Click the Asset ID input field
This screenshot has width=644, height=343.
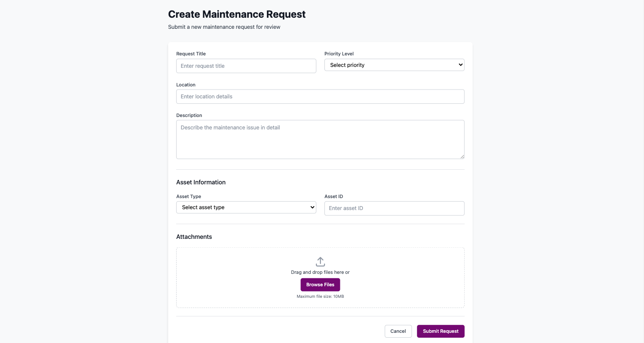tap(394, 208)
